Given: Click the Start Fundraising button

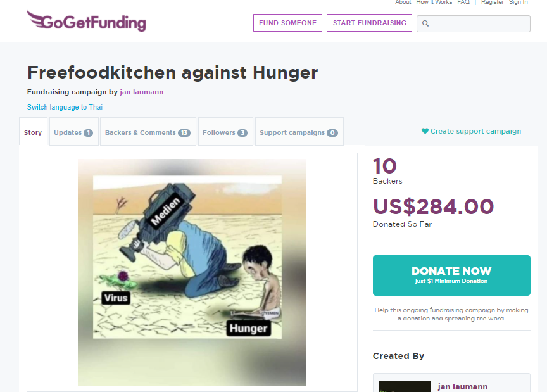Looking at the screenshot, I should (x=370, y=23).
